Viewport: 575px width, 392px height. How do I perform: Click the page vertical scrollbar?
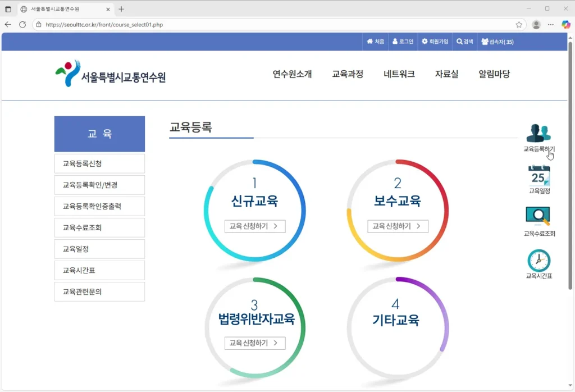point(571,168)
